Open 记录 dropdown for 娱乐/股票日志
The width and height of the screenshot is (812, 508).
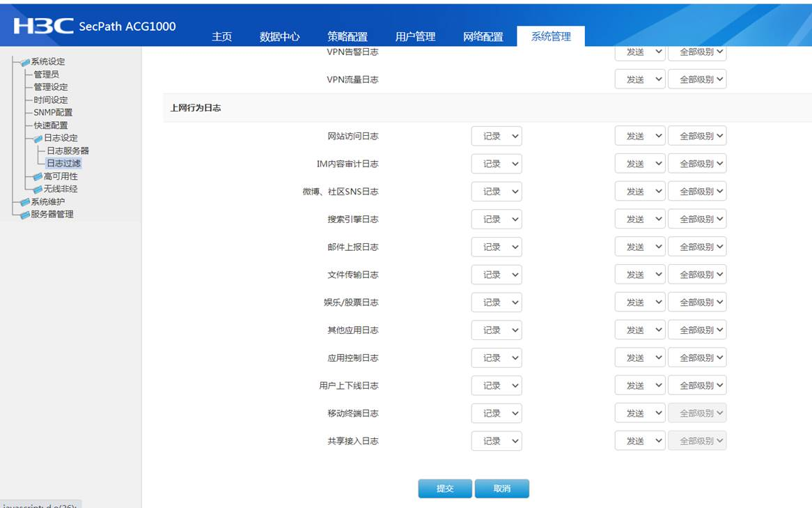(497, 302)
